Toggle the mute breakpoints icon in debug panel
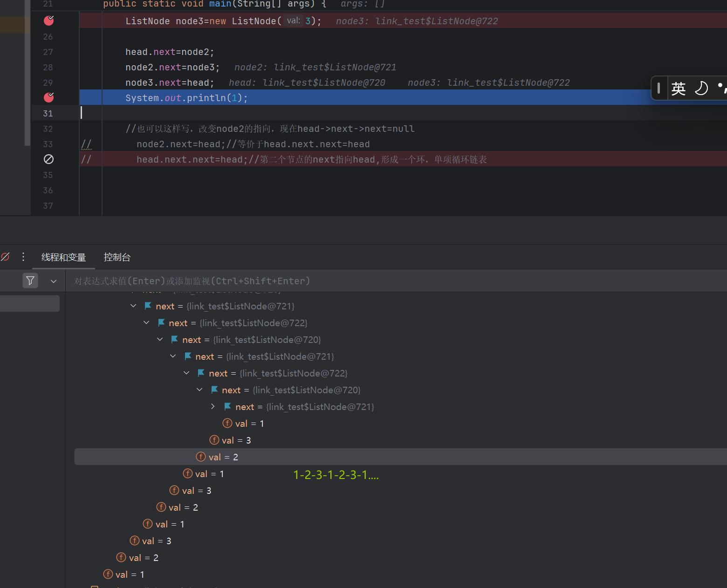 [5, 257]
